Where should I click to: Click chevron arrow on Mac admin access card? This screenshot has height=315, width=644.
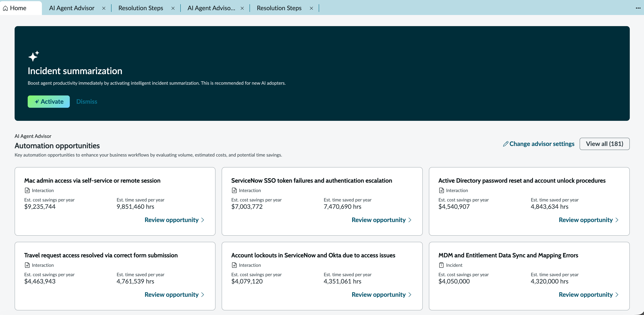coord(203,220)
